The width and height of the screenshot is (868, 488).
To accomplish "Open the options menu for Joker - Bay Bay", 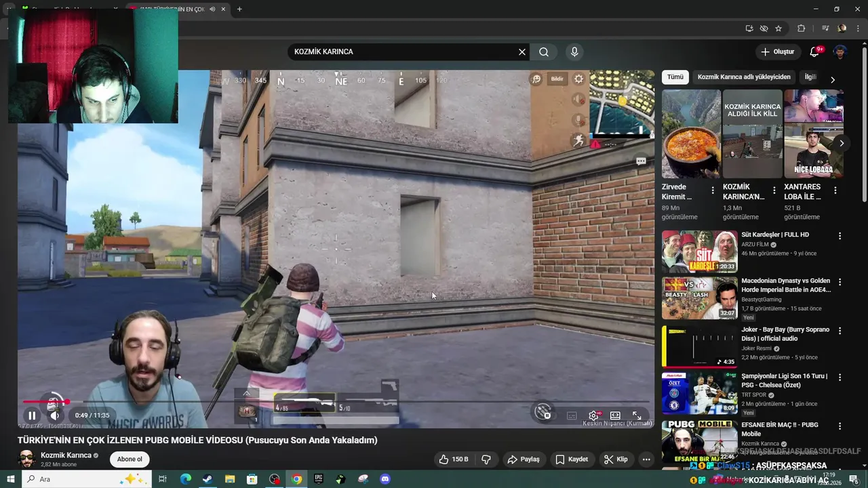I will pyautogui.click(x=840, y=331).
